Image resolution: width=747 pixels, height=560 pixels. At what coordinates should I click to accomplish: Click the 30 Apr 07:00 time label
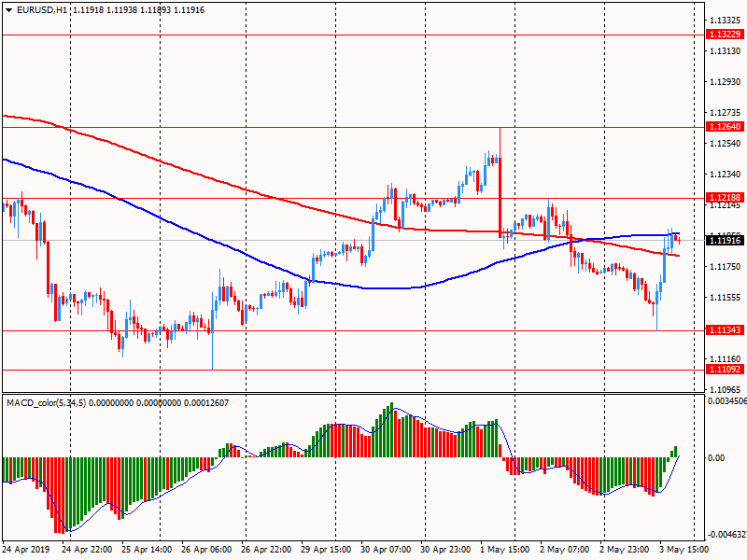[386, 550]
